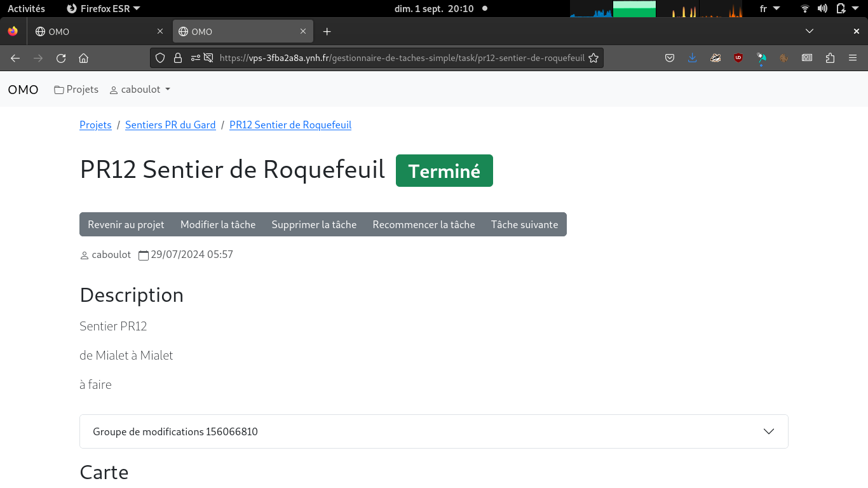Open the Privacy Badger extension icon
868x488 pixels.
[x=715, y=58]
